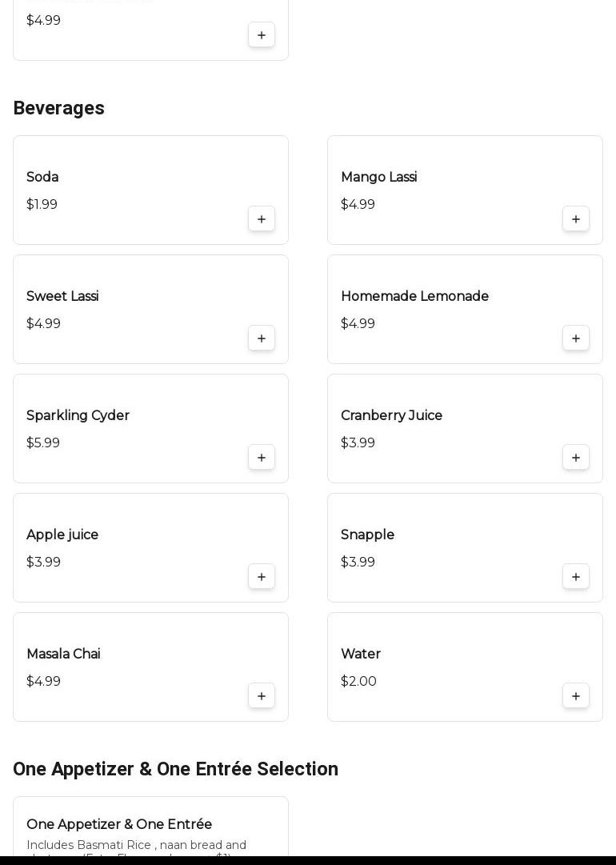
Task: Add Masala Chai to cart
Action: click(262, 696)
